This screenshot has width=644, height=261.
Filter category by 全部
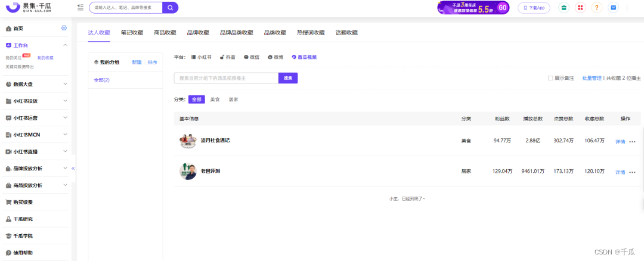click(197, 100)
